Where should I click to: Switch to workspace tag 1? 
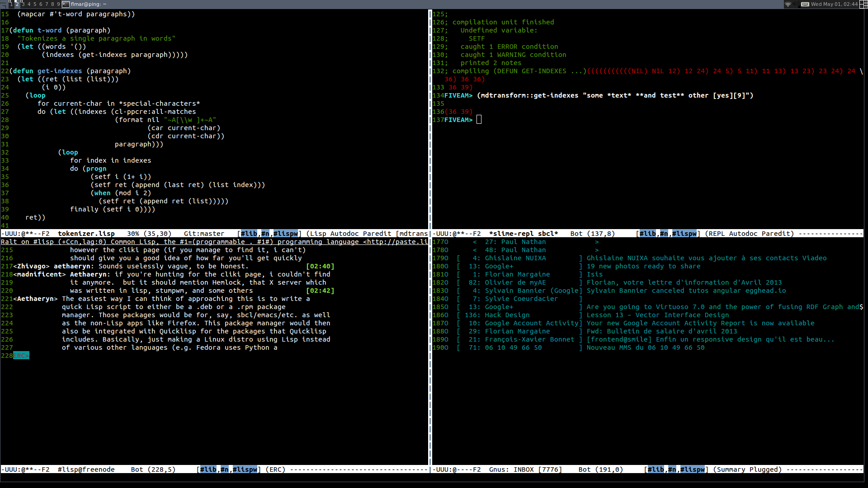coord(11,4)
